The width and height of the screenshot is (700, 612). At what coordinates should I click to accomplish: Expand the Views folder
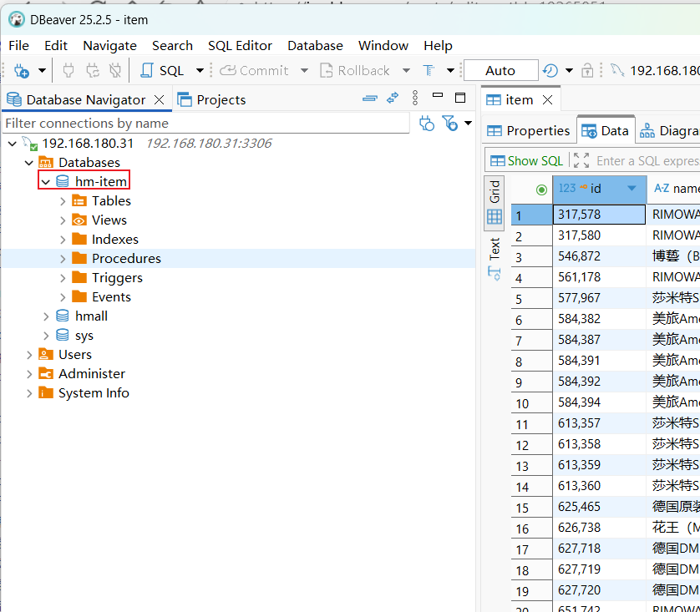pos(63,220)
